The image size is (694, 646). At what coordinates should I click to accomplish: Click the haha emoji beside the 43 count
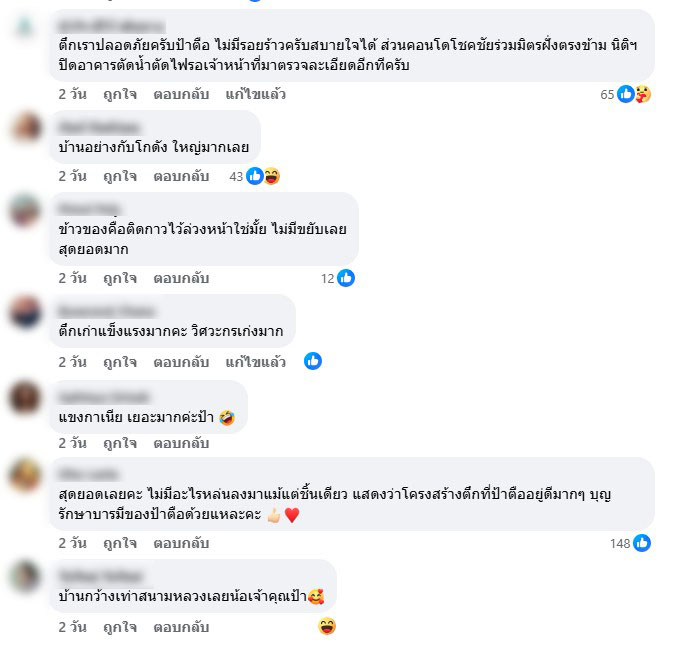point(272,176)
